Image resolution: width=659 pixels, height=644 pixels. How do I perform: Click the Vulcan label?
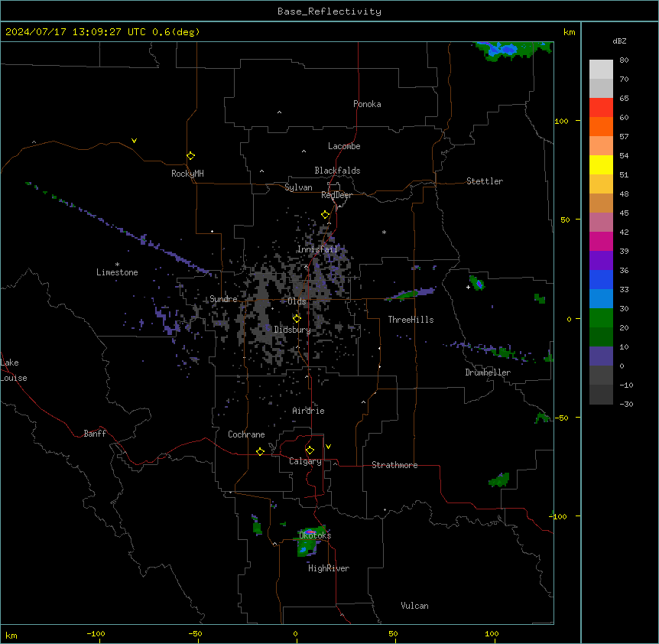point(415,606)
